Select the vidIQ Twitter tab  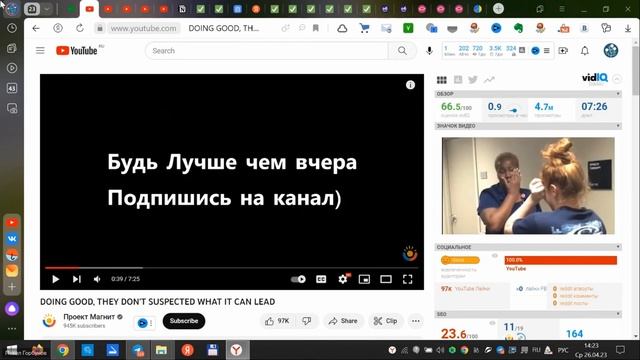(x=473, y=80)
